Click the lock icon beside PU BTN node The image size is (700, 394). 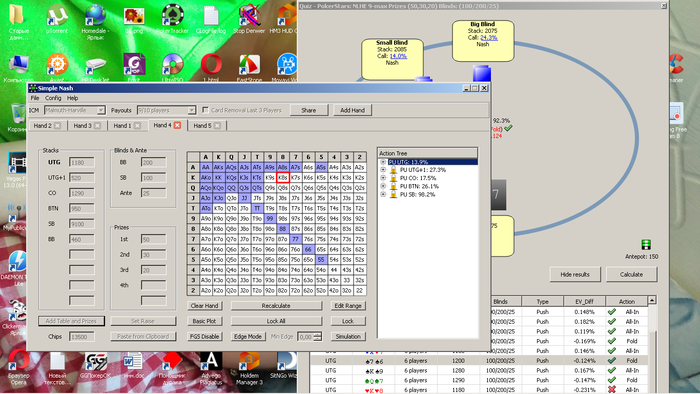pos(393,186)
